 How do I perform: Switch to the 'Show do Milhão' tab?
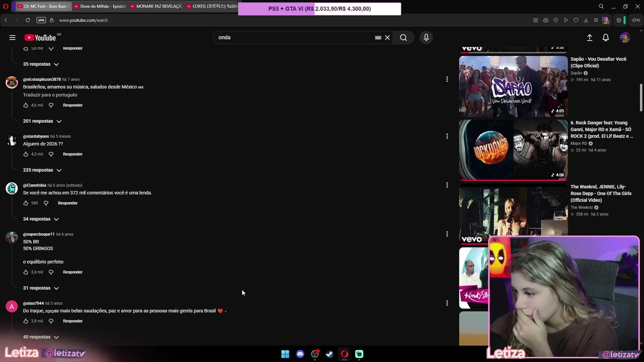pos(99,7)
